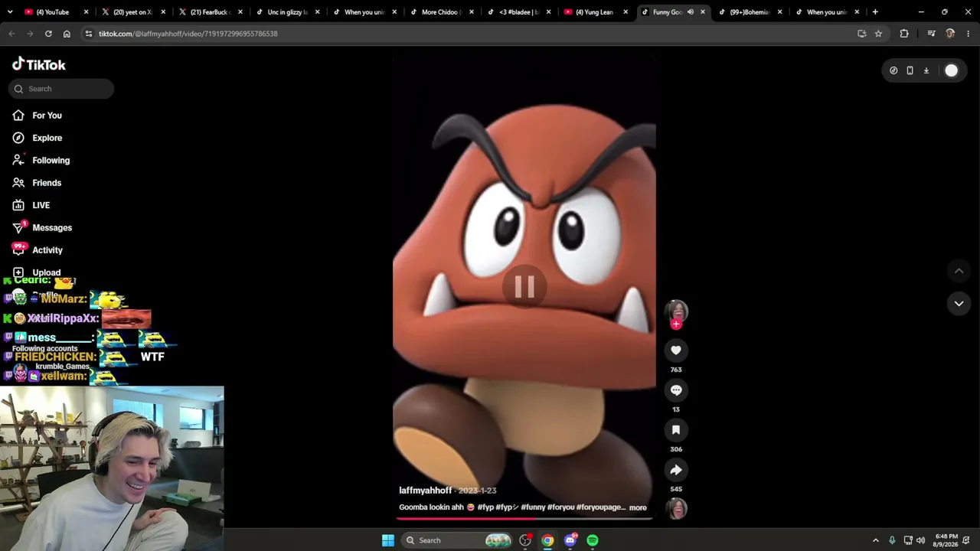Open the Chrome profile avatar
The width and height of the screenshot is (980, 551).
[x=950, y=34]
